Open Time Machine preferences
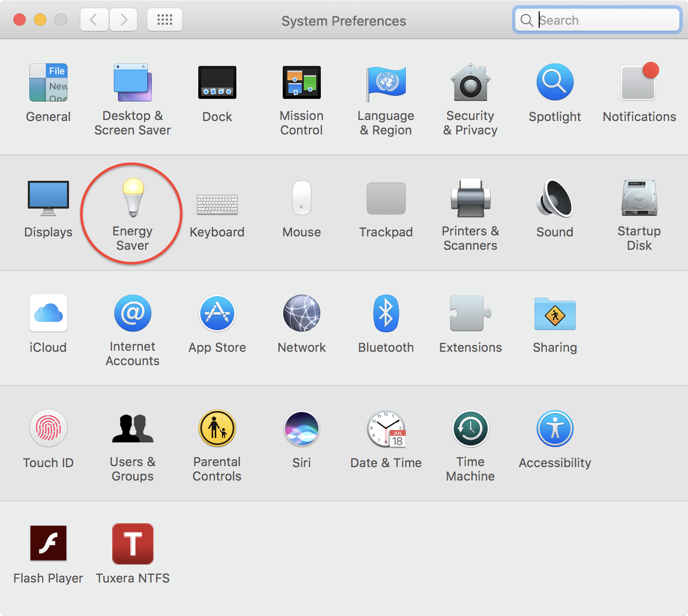 point(470,428)
